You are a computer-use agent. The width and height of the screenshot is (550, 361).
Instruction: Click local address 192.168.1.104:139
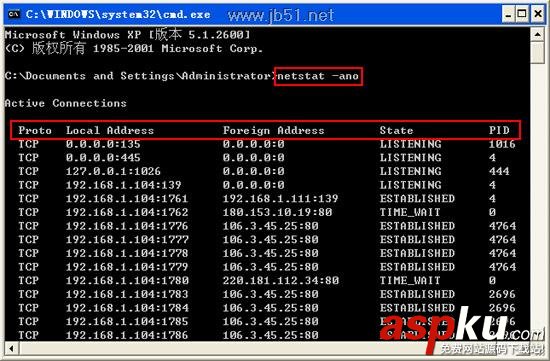[123, 185]
